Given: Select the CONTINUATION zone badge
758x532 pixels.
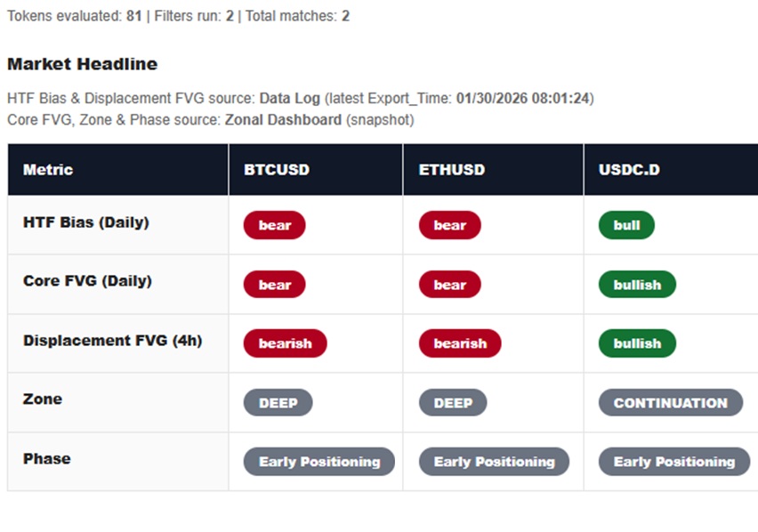Looking at the screenshot, I should point(671,402).
